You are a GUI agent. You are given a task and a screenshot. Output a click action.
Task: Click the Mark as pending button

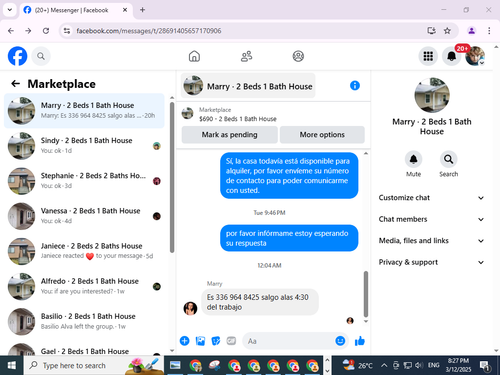tap(230, 135)
